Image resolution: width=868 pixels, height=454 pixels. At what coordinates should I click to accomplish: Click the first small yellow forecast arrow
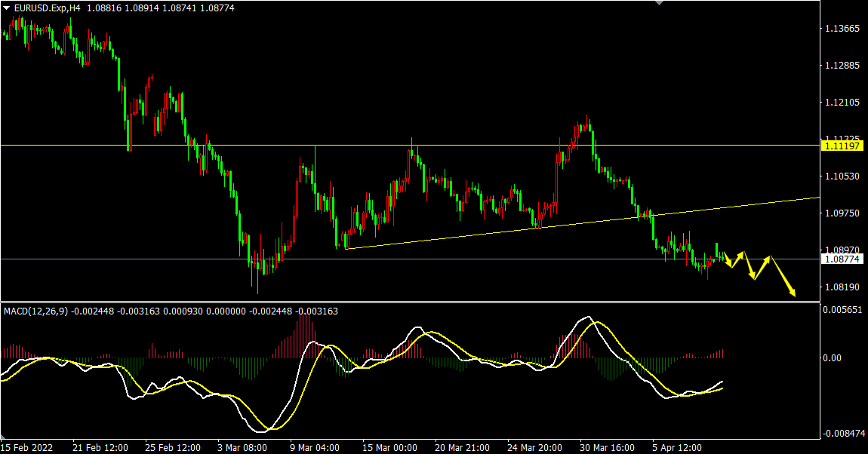[x=728, y=262]
